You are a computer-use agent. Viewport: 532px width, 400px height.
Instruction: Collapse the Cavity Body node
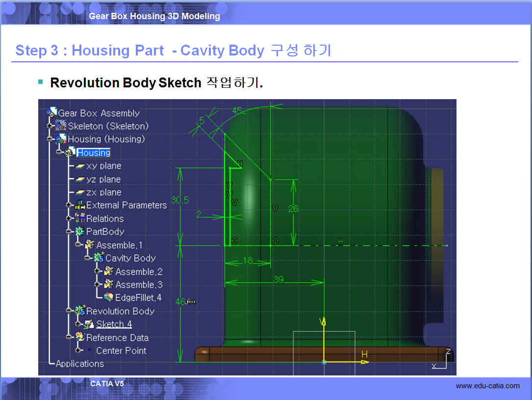coord(87,258)
